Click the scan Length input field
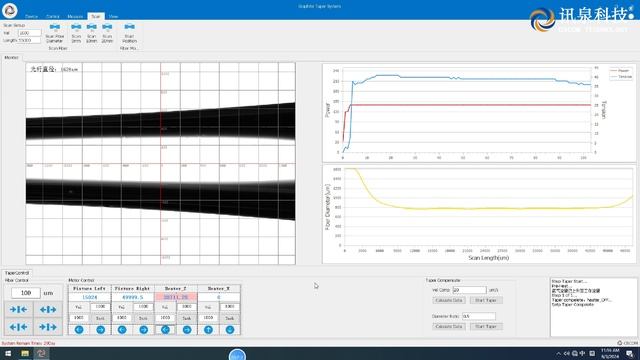 coord(29,40)
